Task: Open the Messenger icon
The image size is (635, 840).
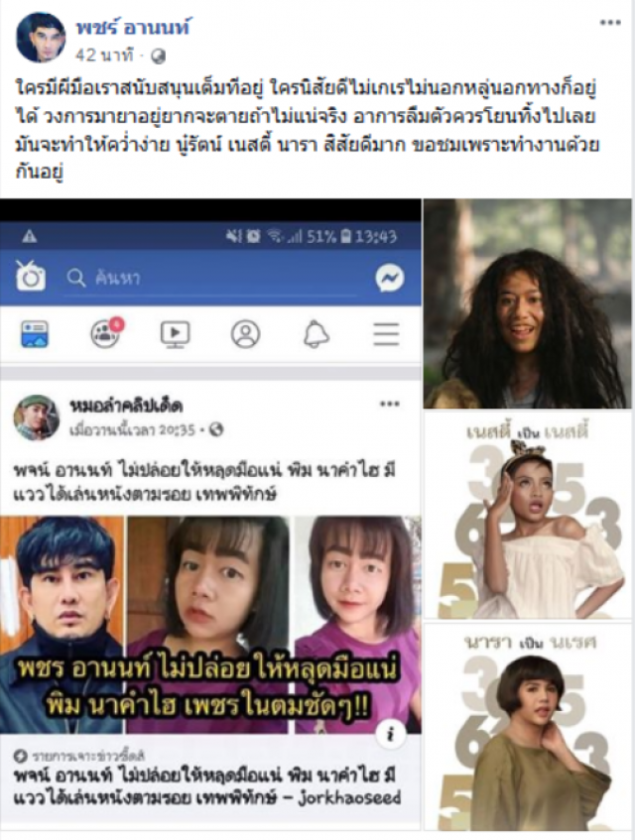Action: [390, 278]
